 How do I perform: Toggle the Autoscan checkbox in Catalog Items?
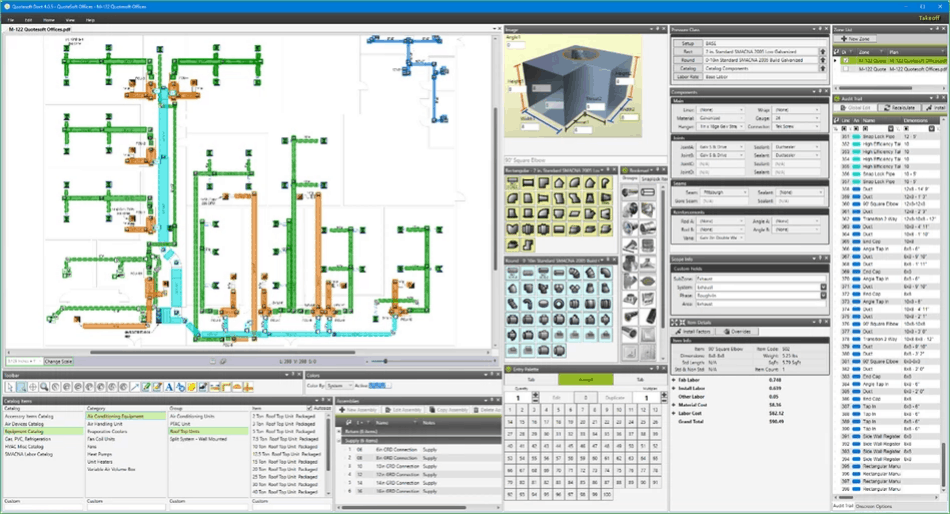coord(311,408)
